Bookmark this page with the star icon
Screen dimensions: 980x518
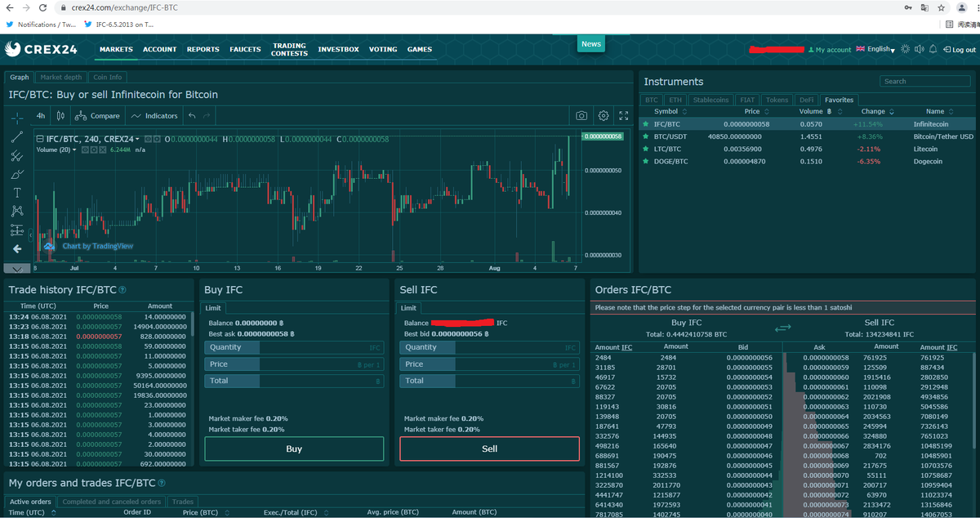click(x=942, y=7)
